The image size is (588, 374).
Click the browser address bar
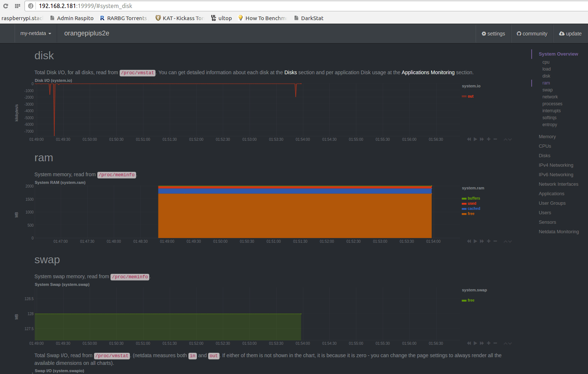click(293, 6)
